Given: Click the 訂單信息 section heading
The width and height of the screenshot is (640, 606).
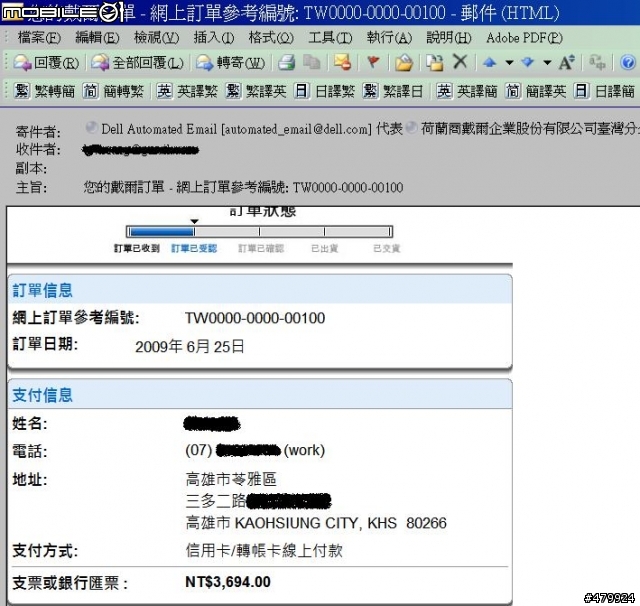Looking at the screenshot, I should click(x=42, y=291).
